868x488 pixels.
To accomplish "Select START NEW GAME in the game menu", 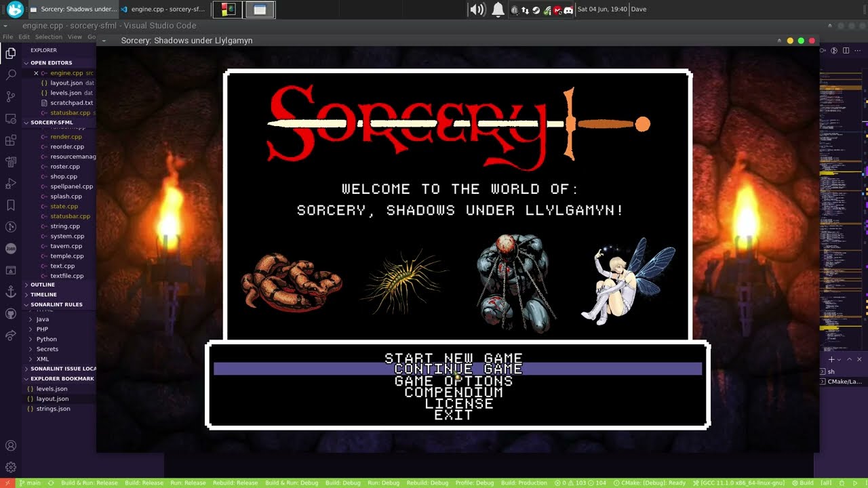I will pos(454,358).
